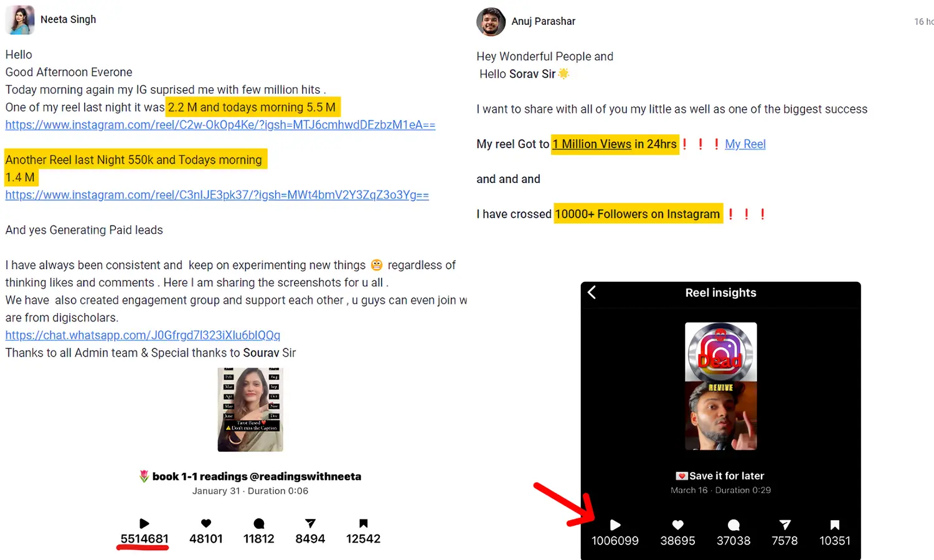Click the plays icon above 5514681

click(144, 523)
